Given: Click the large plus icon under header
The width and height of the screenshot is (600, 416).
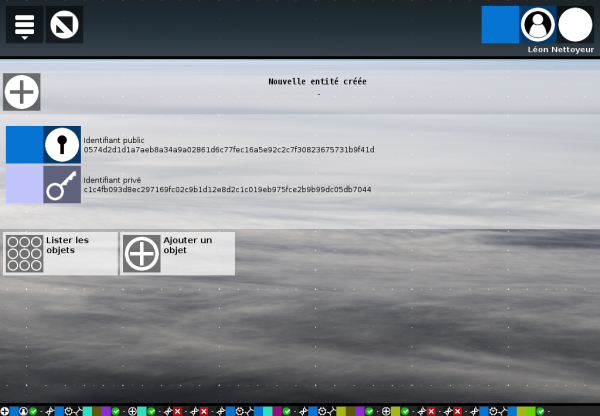Looking at the screenshot, I should [x=21, y=92].
